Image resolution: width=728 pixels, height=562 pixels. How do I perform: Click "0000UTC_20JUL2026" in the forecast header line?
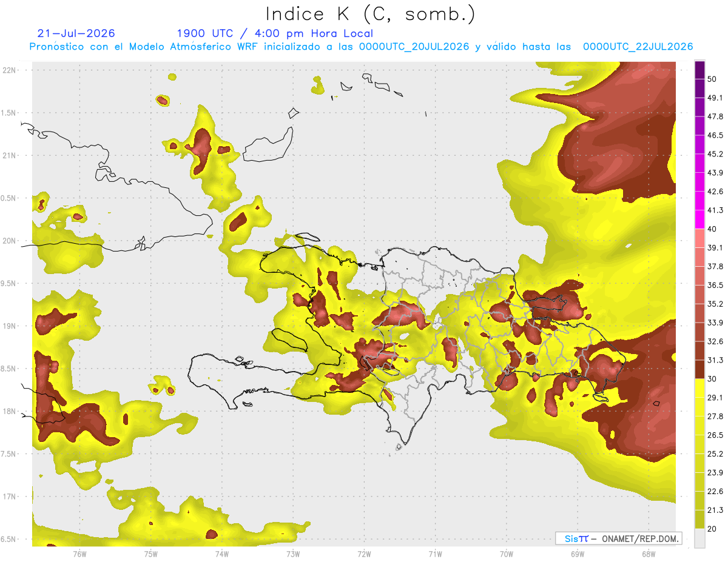414,47
